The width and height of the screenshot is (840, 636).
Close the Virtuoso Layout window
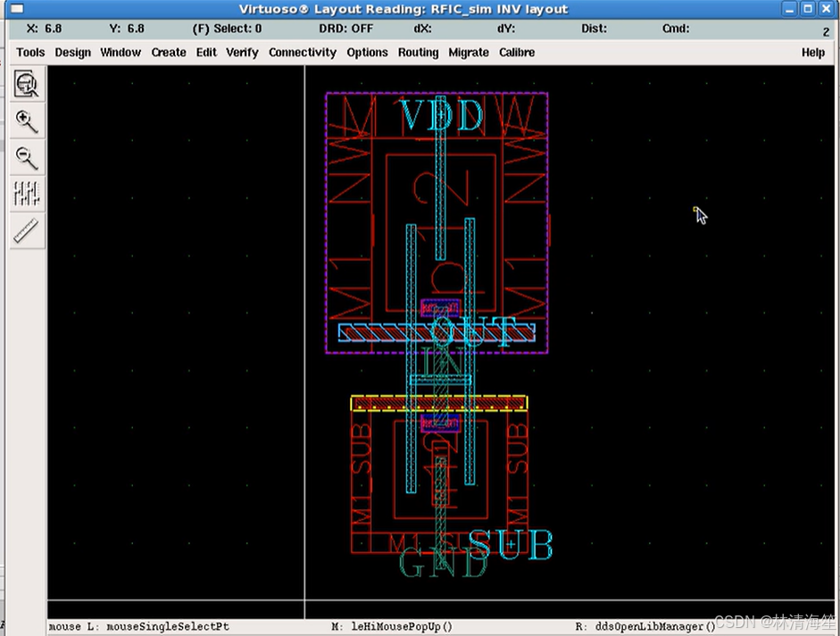pyautogui.click(x=827, y=9)
